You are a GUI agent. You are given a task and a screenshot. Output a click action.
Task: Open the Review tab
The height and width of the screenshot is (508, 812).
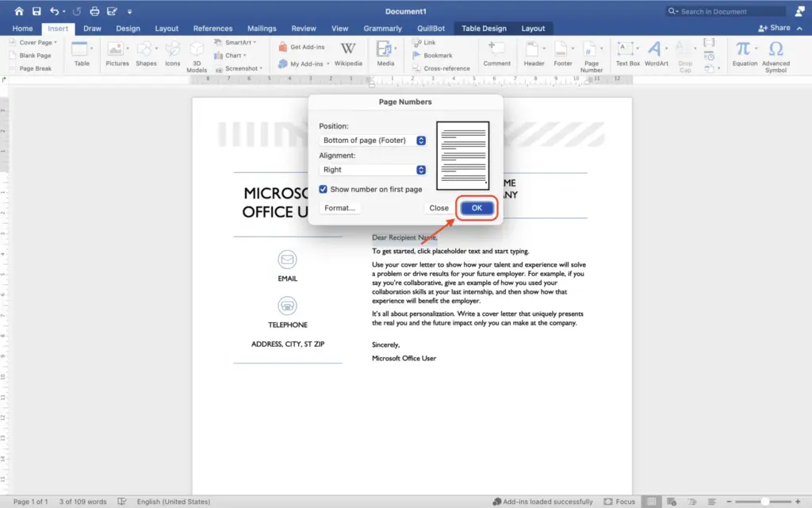point(304,29)
